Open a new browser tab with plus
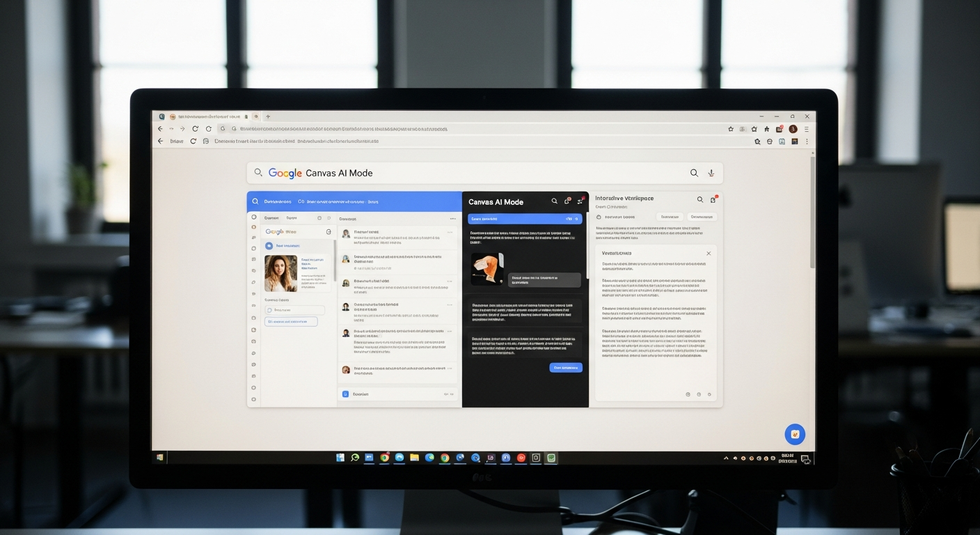The height and width of the screenshot is (535, 980). pyautogui.click(x=268, y=117)
